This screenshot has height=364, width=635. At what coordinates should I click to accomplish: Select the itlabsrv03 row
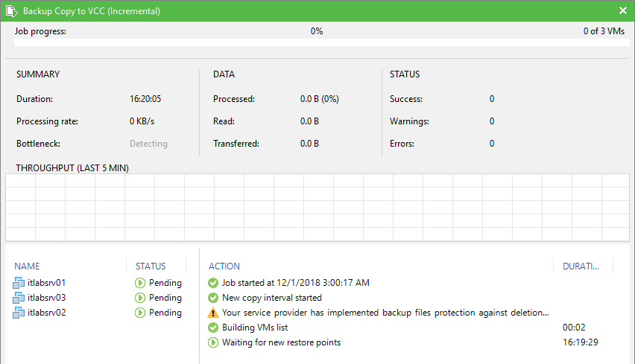click(97, 298)
